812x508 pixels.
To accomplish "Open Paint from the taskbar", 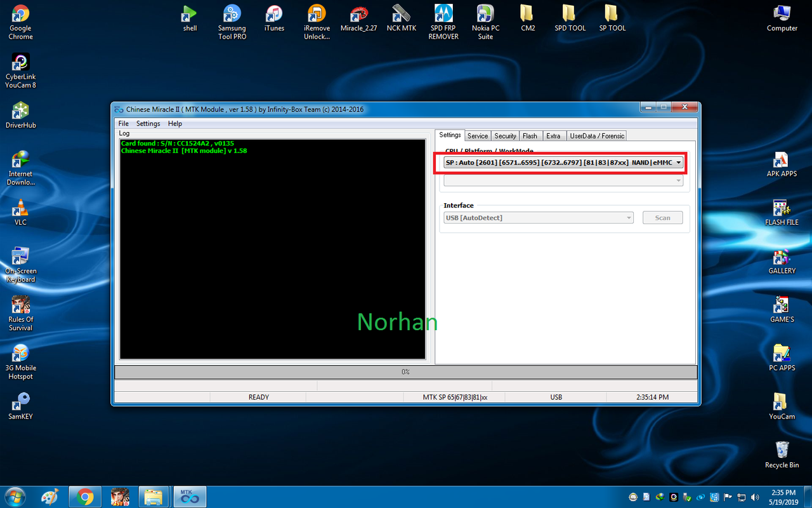I will [x=49, y=497].
